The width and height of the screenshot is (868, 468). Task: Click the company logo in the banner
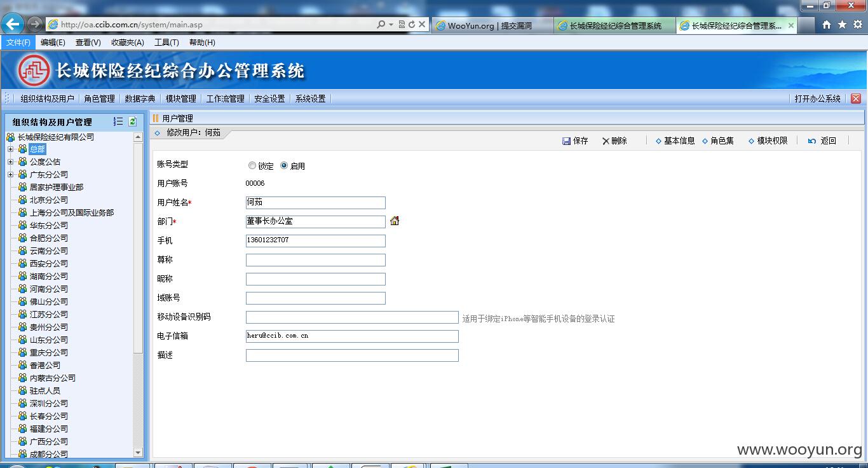pos(34,71)
